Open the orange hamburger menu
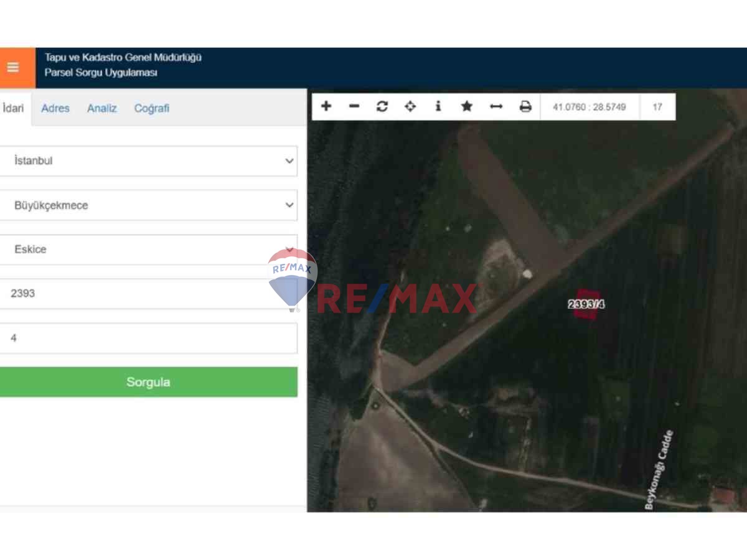747x560 pixels. pyautogui.click(x=13, y=67)
